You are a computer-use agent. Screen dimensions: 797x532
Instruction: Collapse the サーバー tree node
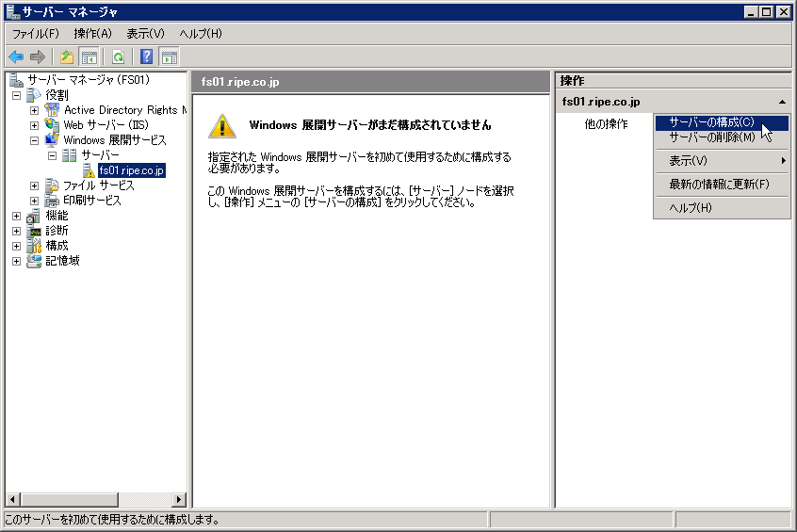(x=53, y=155)
